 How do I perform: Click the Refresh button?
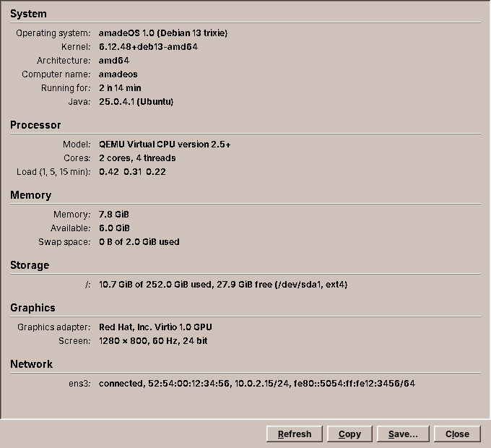(x=295, y=434)
